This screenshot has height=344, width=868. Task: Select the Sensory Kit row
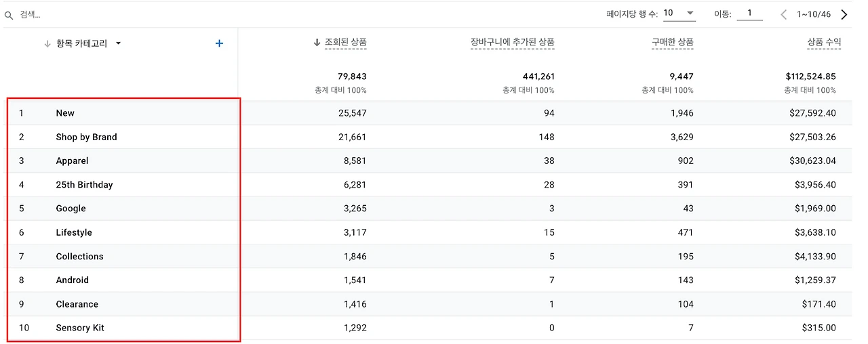80,328
